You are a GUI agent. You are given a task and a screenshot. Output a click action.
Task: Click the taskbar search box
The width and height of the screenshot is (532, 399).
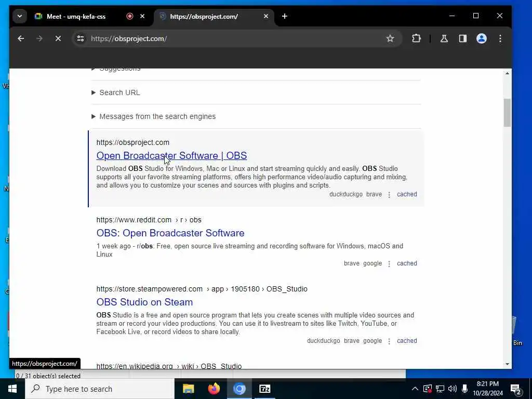click(x=100, y=389)
